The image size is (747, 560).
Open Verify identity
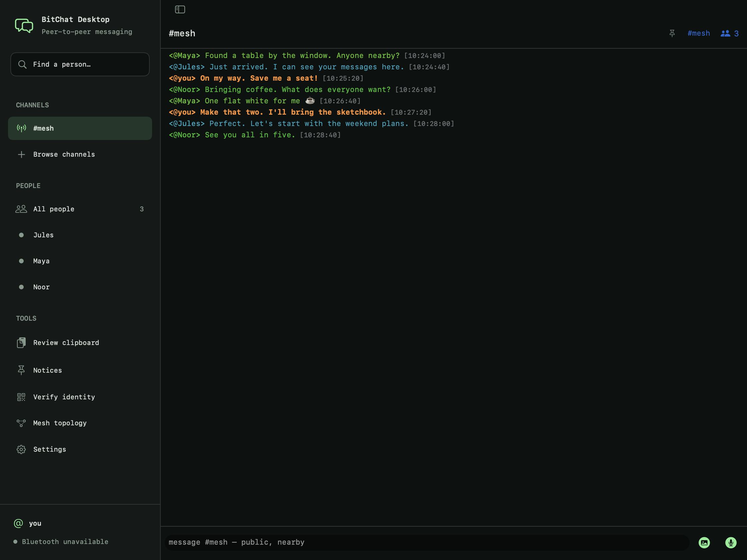click(80, 397)
